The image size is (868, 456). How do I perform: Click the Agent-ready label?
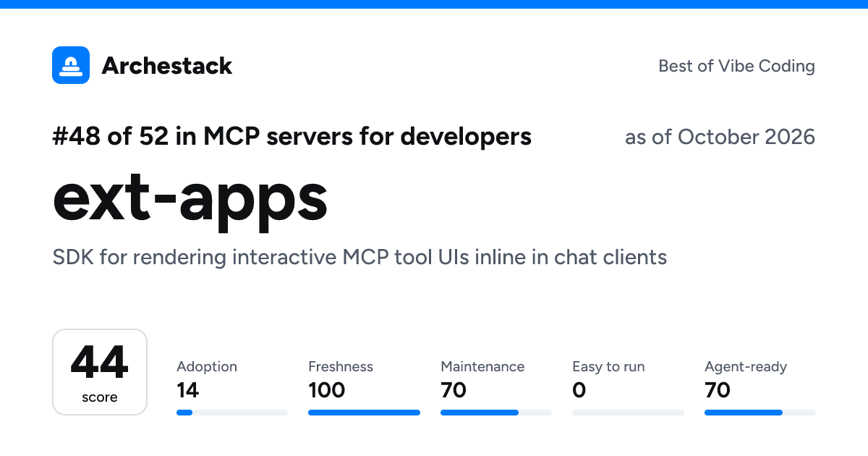(x=746, y=367)
